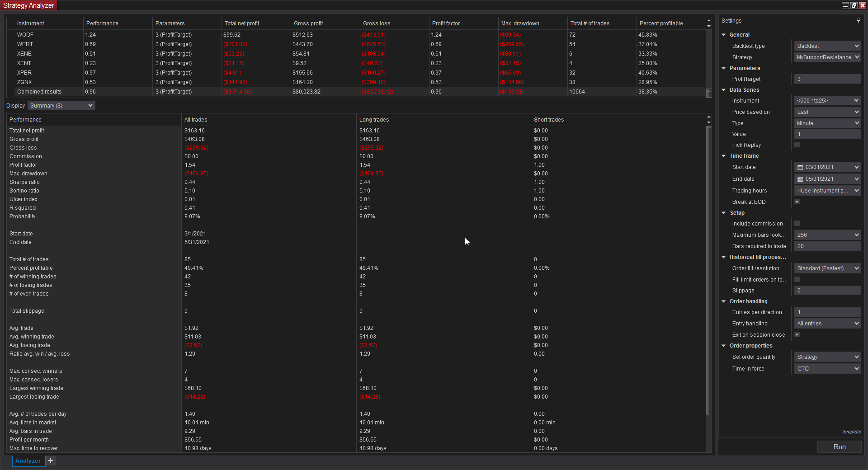Edit the data series Value field
The width and height of the screenshot is (868, 470).
pyautogui.click(x=827, y=134)
